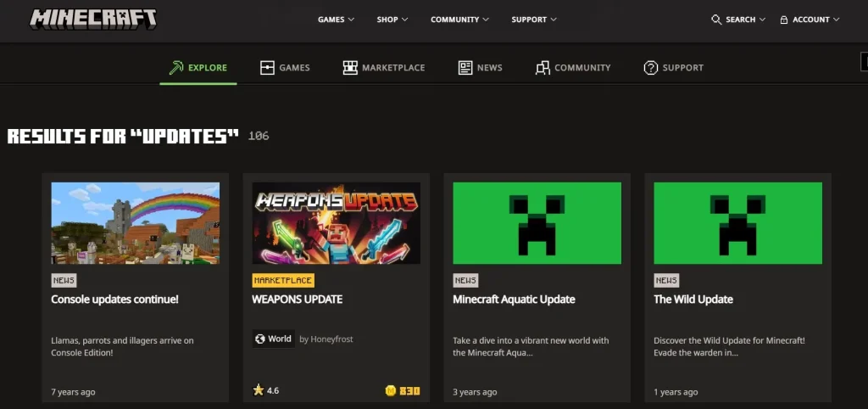
Task: Switch to the Marketplace tab
Action: click(384, 68)
